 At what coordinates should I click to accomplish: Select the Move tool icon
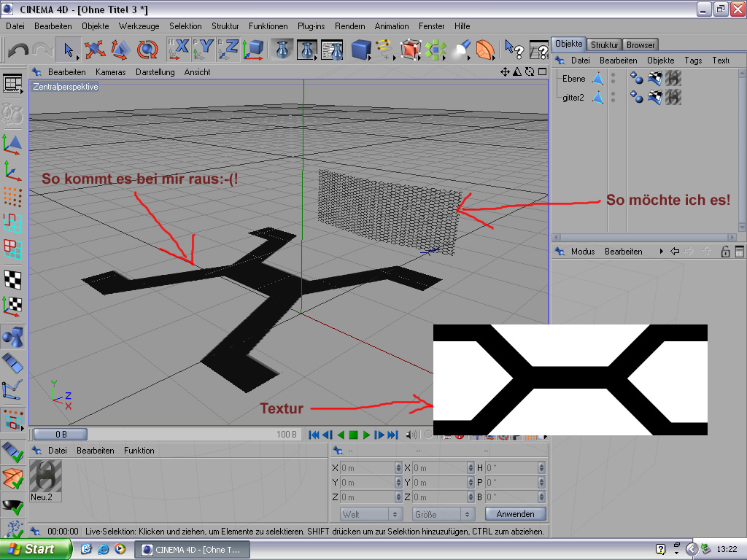(94, 50)
